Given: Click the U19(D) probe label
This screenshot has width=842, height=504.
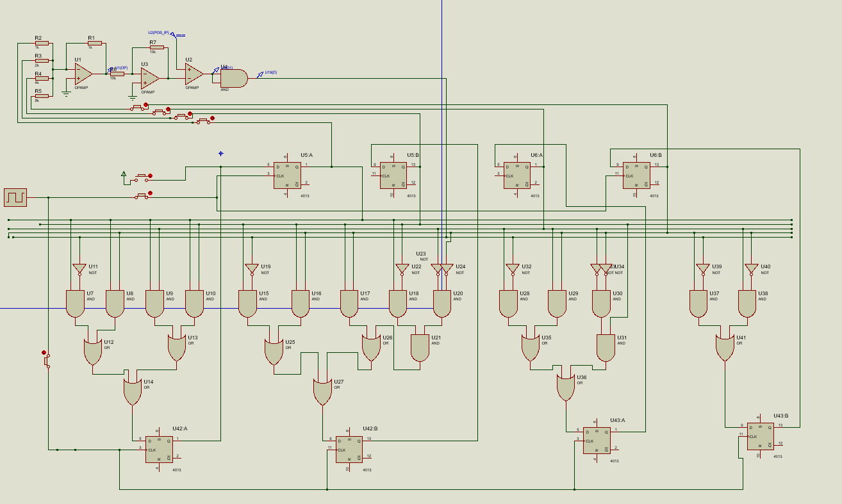Looking at the screenshot, I should point(271,72).
